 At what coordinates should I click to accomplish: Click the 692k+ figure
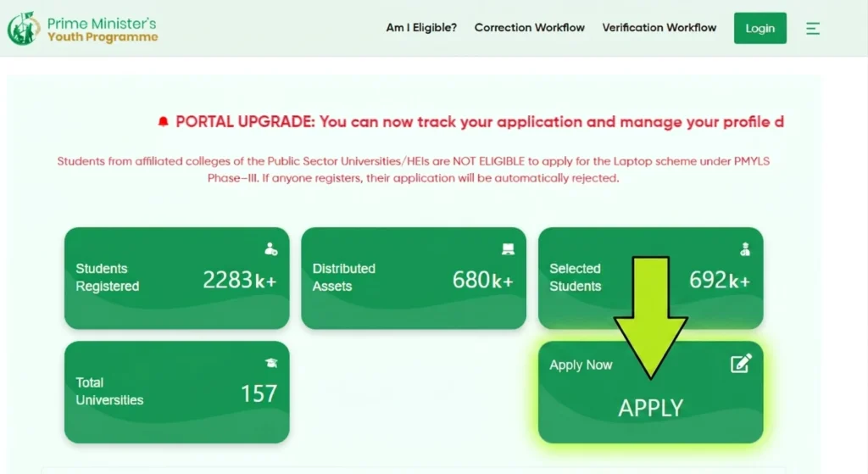tap(720, 280)
